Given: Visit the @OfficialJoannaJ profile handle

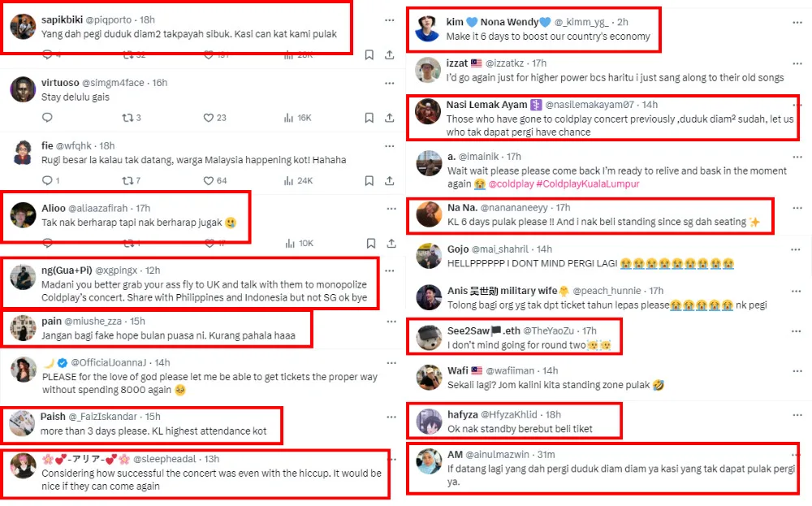Looking at the screenshot, I should coord(112,362).
